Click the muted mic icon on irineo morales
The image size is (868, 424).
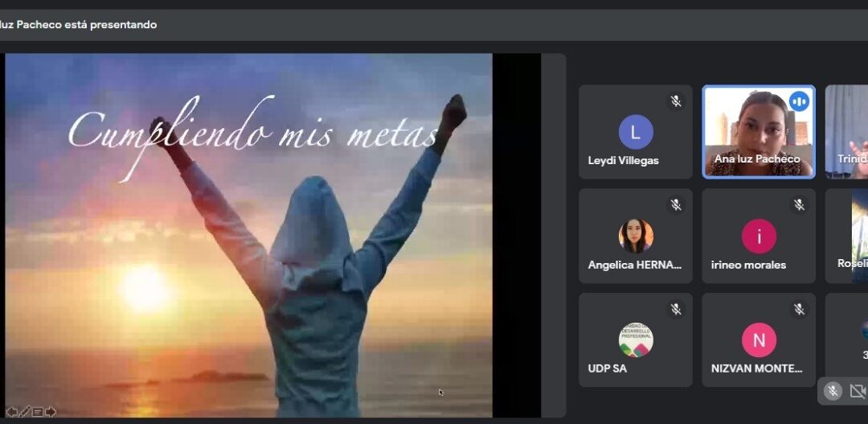click(799, 205)
